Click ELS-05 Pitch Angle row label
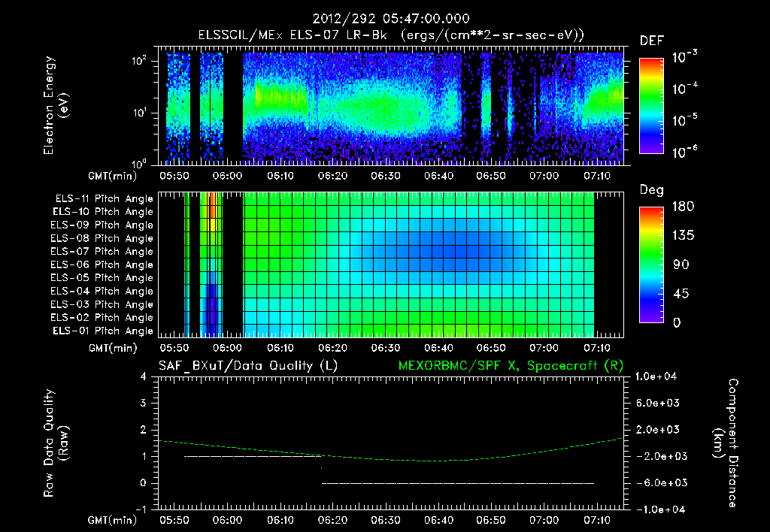This screenshot has width=770, height=532. coord(102,278)
